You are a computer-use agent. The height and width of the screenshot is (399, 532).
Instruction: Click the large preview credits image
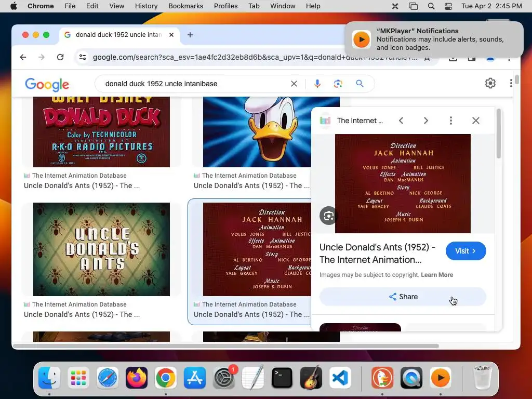[403, 183]
